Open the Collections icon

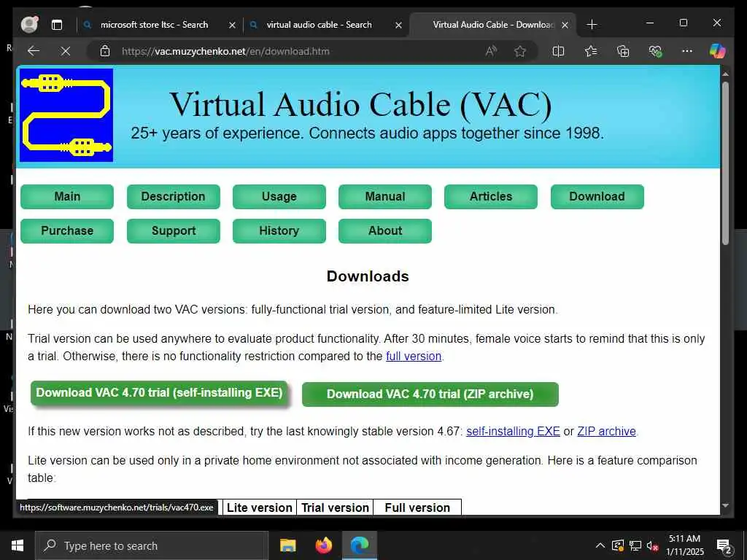pyautogui.click(x=623, y=51)
